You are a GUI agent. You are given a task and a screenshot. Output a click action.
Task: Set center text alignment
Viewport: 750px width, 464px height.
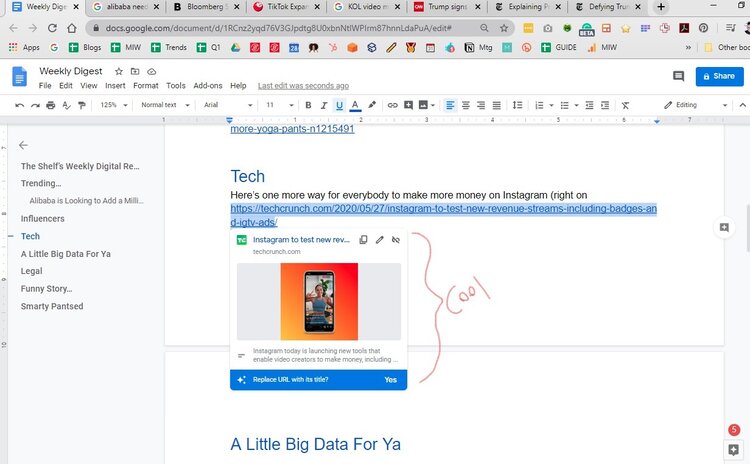[x=465, y=105]
